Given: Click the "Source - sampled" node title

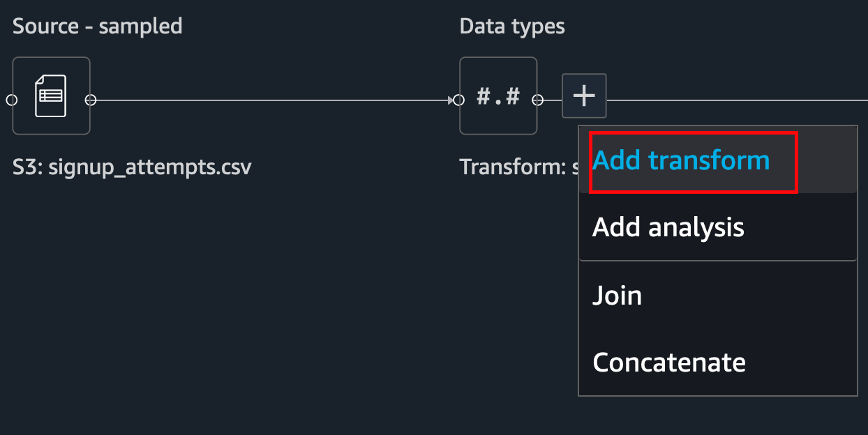Looking at the screenshot, I should [98, 26].
